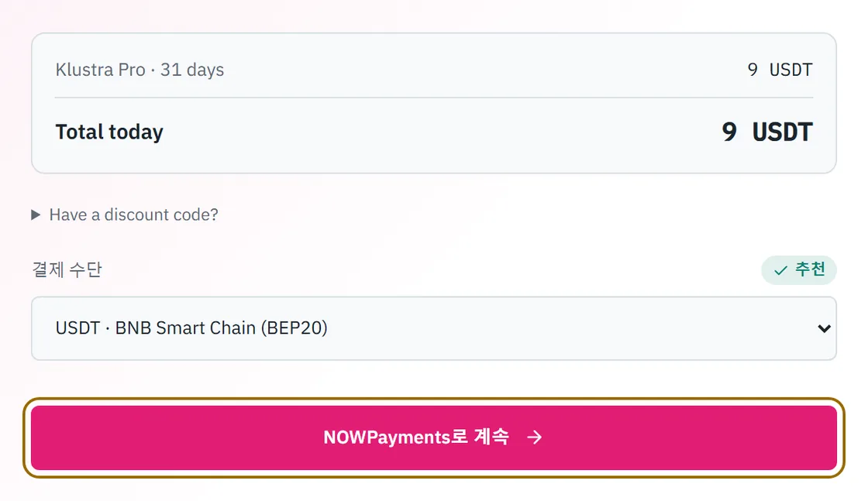Click the word "USDT" in the bold total
Viewport: 868px width, 501px height.
tap(782, 132)
